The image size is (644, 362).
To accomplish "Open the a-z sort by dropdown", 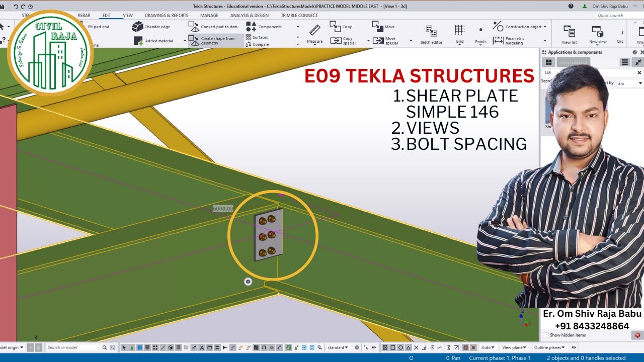I will pos(629,83).
